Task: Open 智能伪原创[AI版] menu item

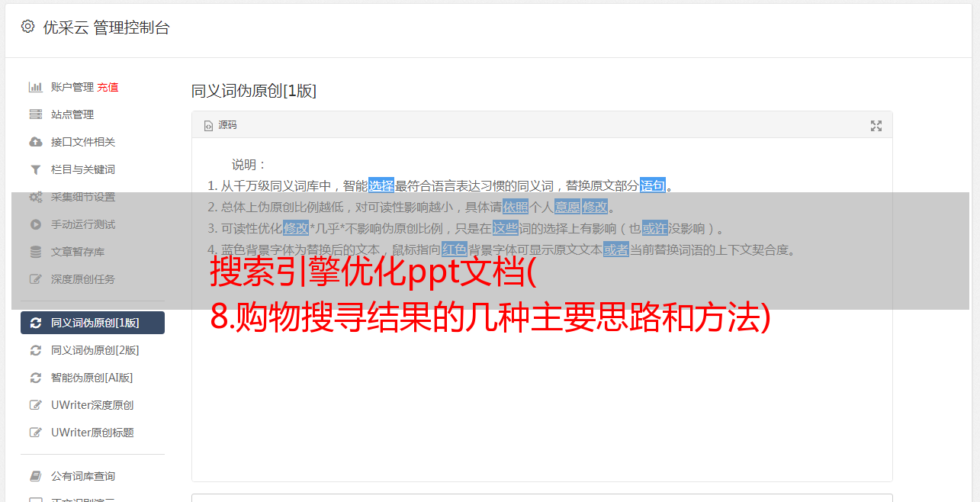Action: tap(92, 378)
